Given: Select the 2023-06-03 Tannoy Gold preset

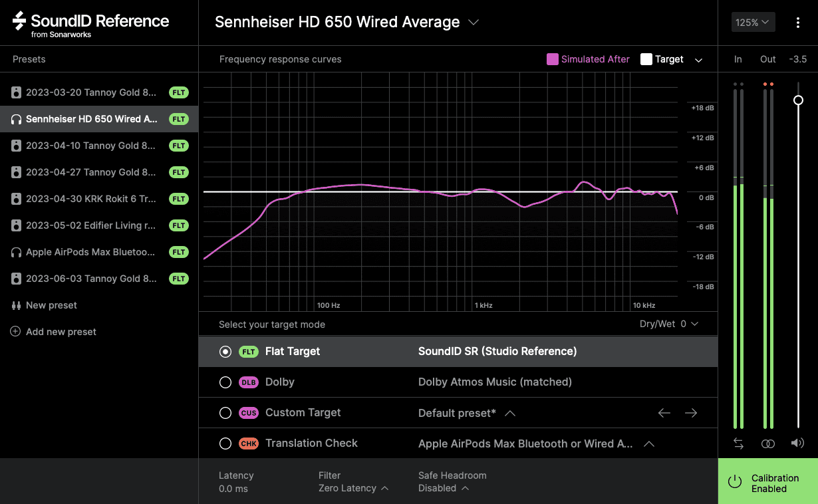Looking at the screenshot, I should tap(99, 279).
